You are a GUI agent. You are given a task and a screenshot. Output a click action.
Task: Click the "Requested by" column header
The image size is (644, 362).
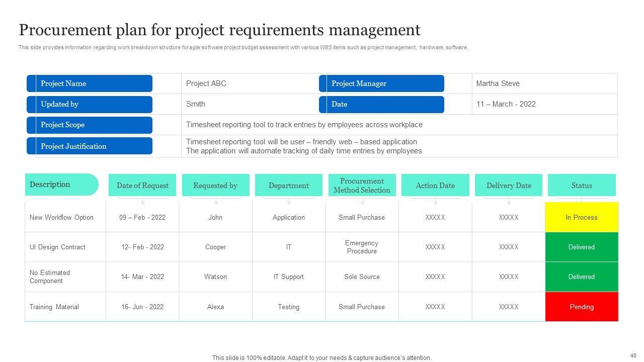[215, 185]
